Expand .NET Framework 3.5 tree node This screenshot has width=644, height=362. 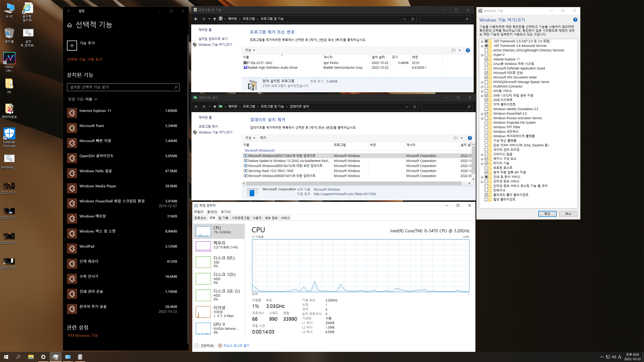[x=482, y=41]
